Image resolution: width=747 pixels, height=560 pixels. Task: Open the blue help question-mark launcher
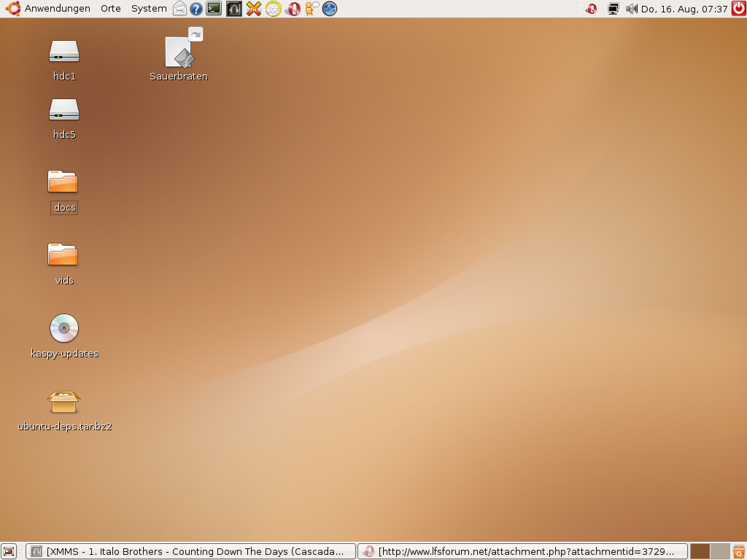(x=196, y=9)
